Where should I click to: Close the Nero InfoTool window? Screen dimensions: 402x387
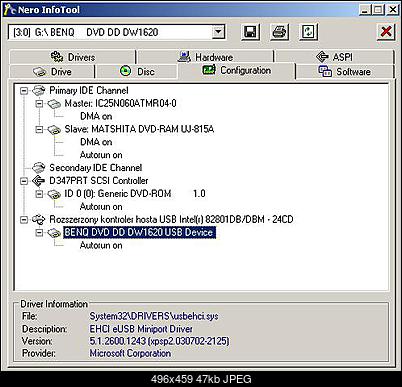click(392, 9)
